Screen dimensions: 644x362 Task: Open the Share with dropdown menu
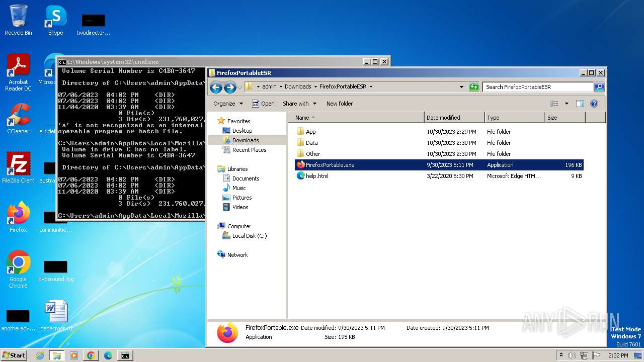point(299,104)
